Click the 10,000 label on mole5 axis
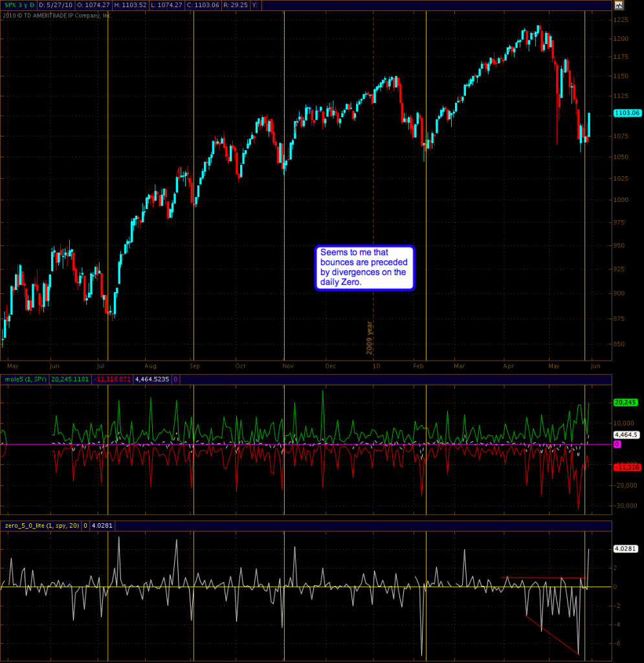Screen dimensions: 644x663 pos(624,423)
